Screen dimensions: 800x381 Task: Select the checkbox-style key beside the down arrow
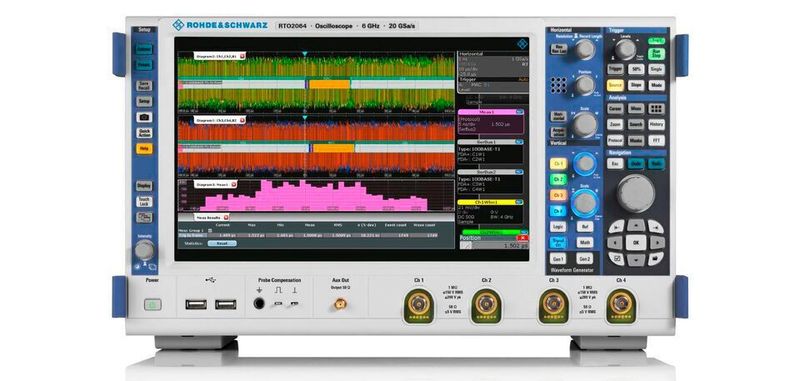click(616, 259)
